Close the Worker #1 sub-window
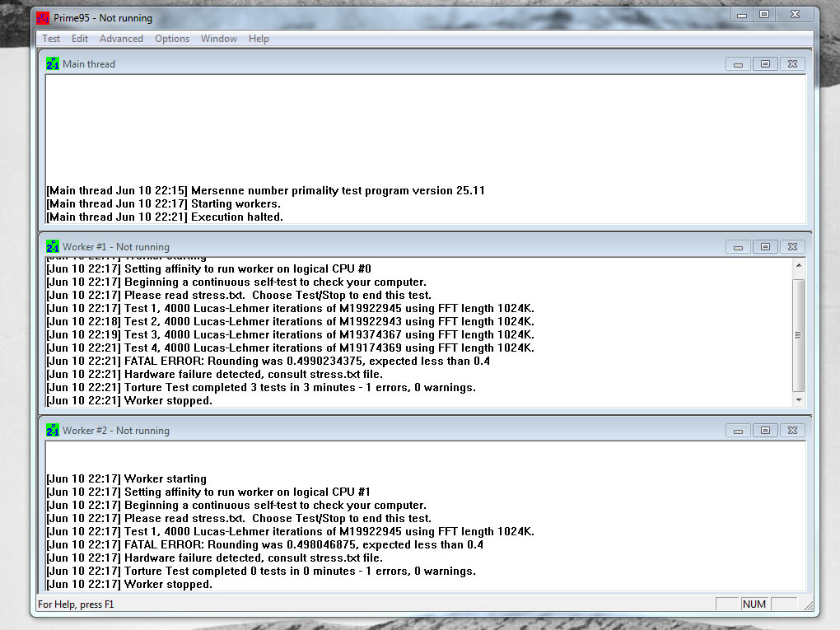840x630 pixels. tap(792, 247)
